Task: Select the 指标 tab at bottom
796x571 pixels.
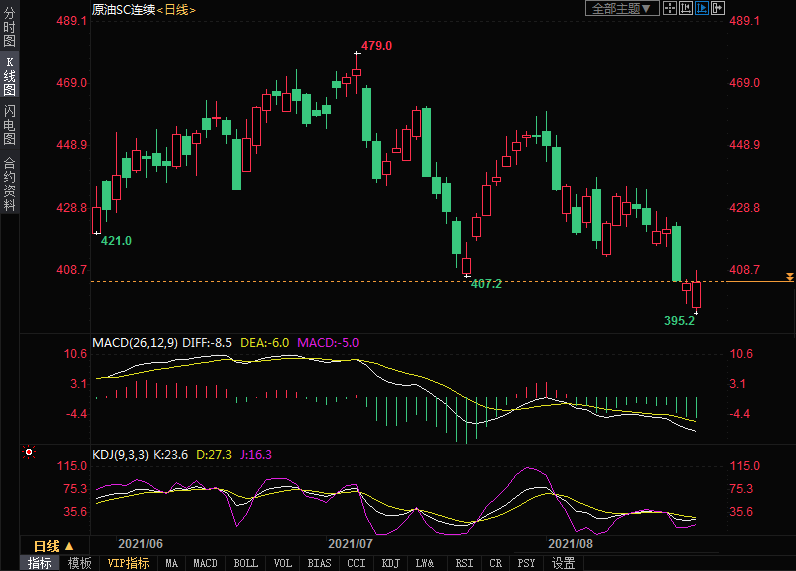Action: point(40,563)
